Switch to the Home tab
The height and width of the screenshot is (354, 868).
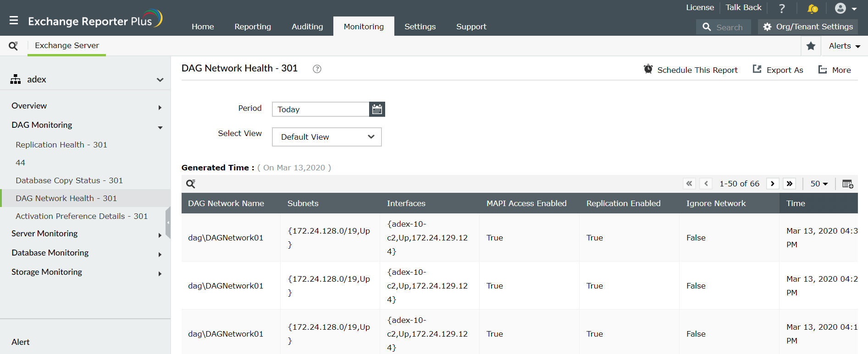tap(203, 27)
